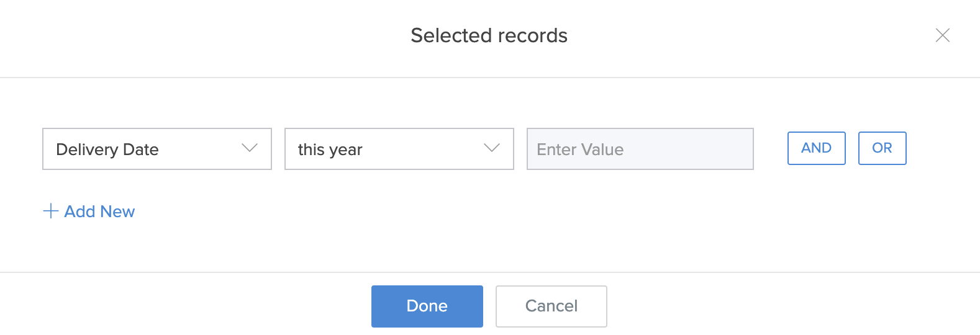Screen dimensions: 980x335
Task: Confirm the filter with Done
Action: [427, 306]
